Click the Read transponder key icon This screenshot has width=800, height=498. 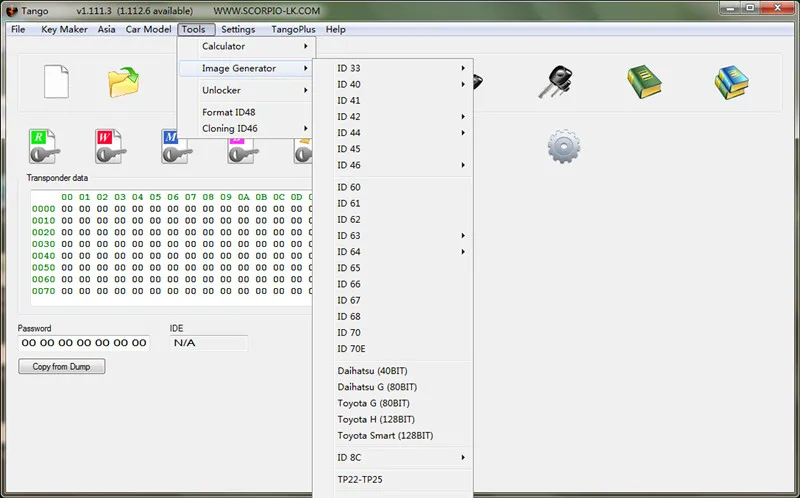pos(44,146)
